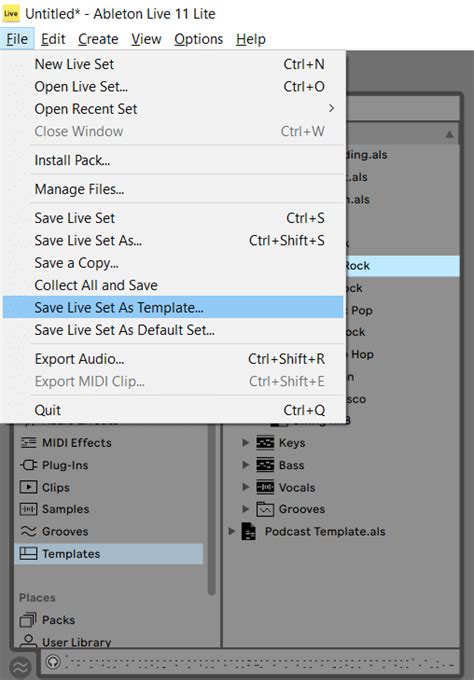Click the Plug-Ins plug icon
This screenshot has height=680, width=474.
pyautogui.click(x=28, y=465)
